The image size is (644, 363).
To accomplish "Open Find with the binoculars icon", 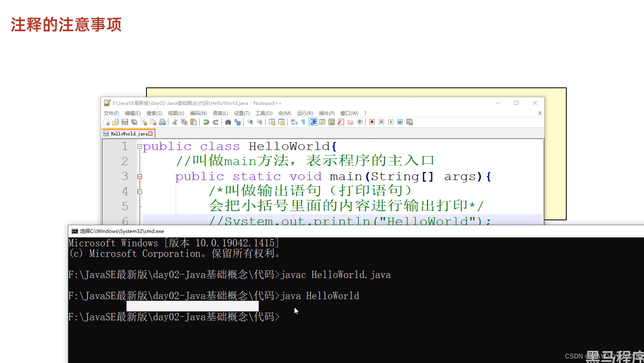I will [x=228, y=122].
